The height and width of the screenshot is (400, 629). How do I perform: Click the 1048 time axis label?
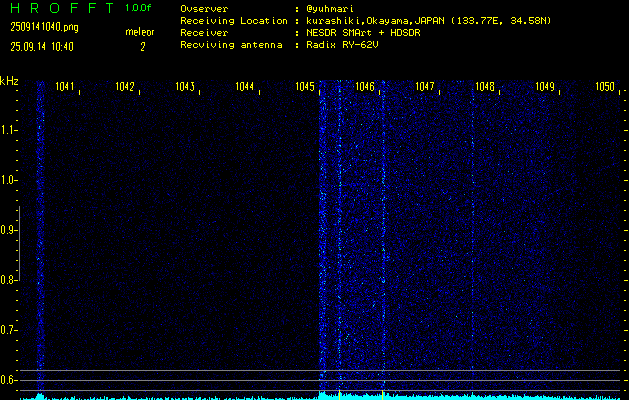(485, 86)
